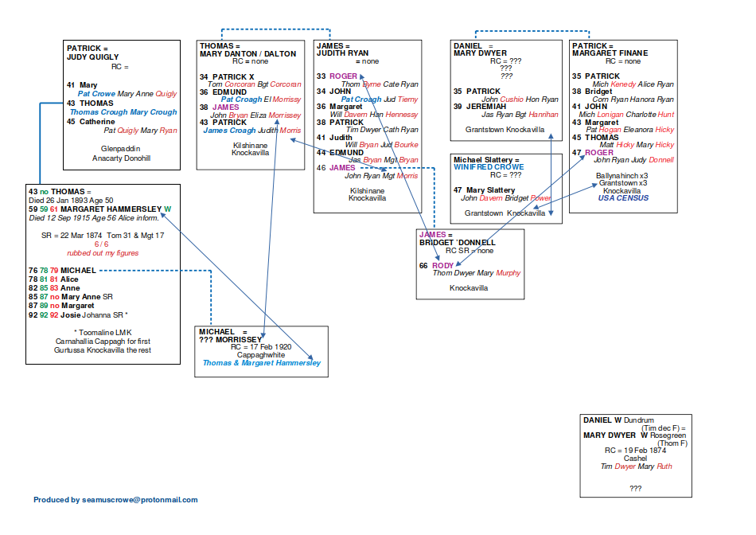Select the WINIFRED CROWE name
Screen dimensions: 756x535
(x=489, y=167)
